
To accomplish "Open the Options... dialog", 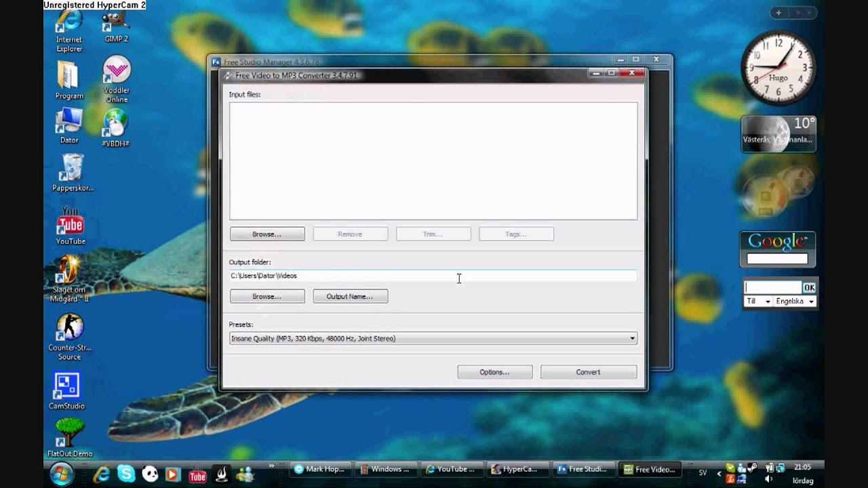I will tap(495, 372).
